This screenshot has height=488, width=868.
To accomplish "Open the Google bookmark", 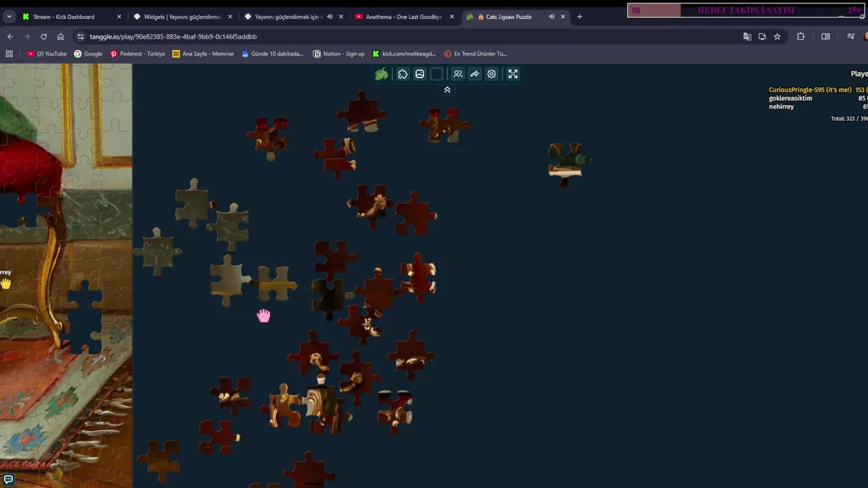I will pos(88,54).
